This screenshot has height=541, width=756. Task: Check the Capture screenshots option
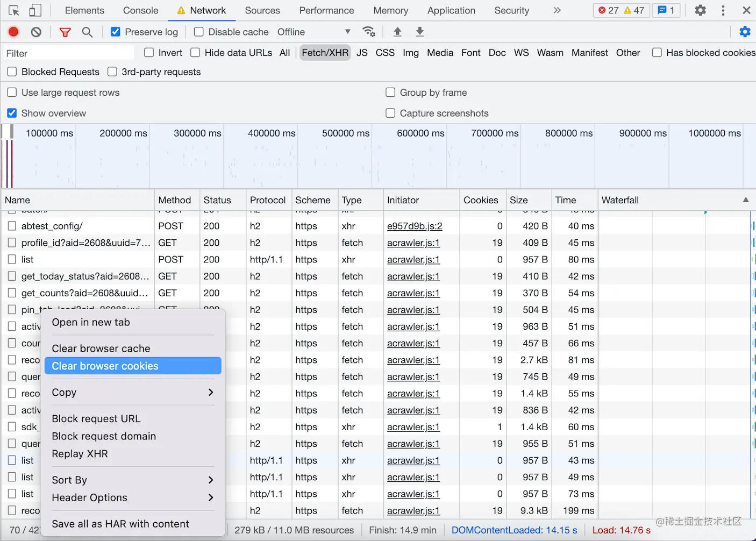[x=391, y=113]
